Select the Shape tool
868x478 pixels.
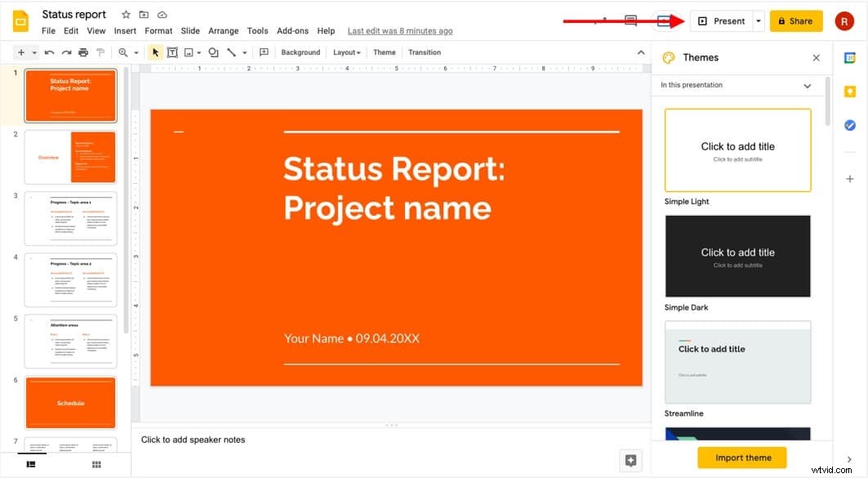[x=213, y=51]
